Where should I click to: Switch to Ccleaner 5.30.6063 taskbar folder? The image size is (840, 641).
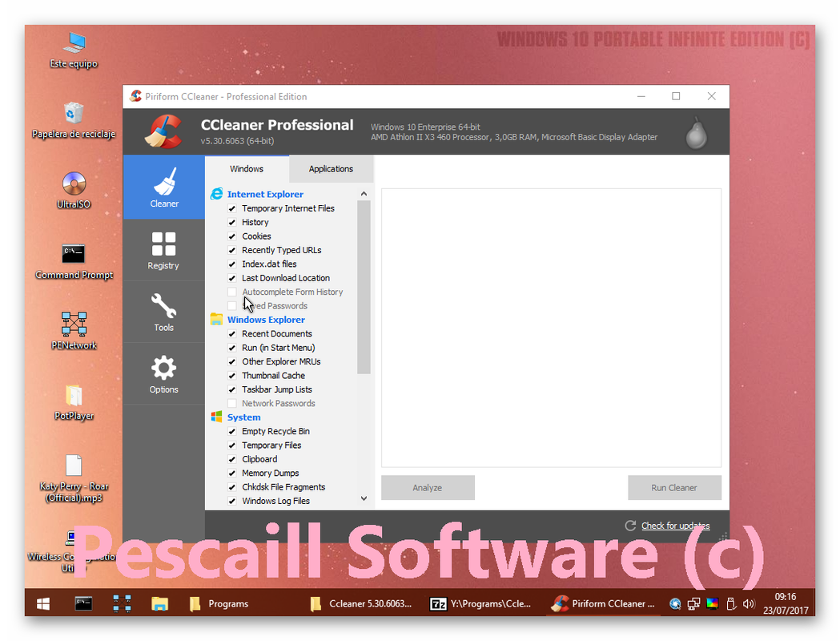(x=362, y=604)
